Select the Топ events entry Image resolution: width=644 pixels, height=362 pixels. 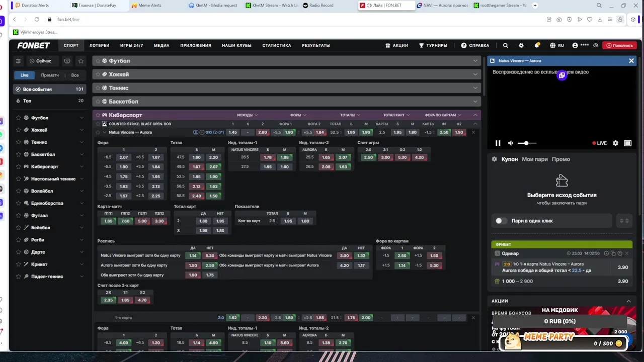pyautogui.click(x=49, y=101)
